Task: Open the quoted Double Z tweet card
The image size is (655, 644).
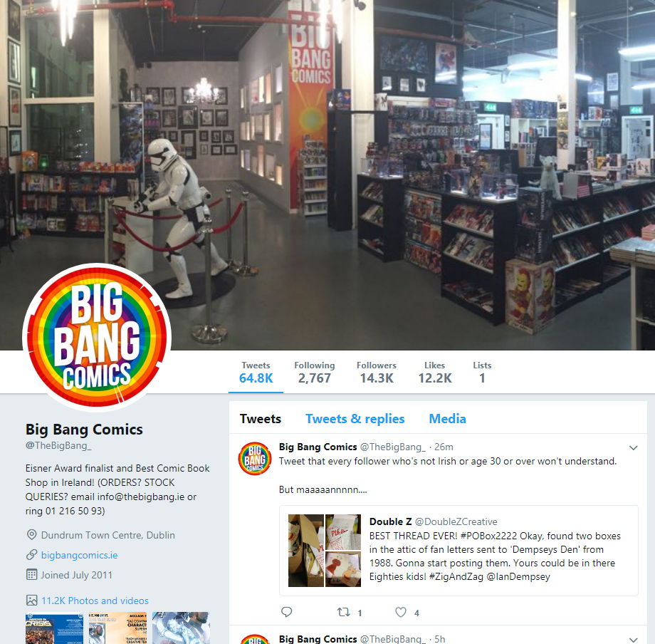Action: 459,551
